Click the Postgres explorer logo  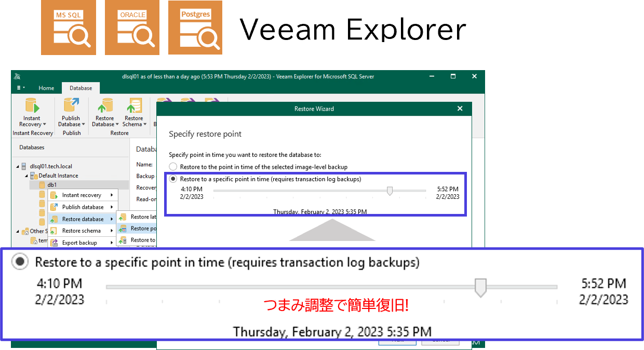(195, 28)
